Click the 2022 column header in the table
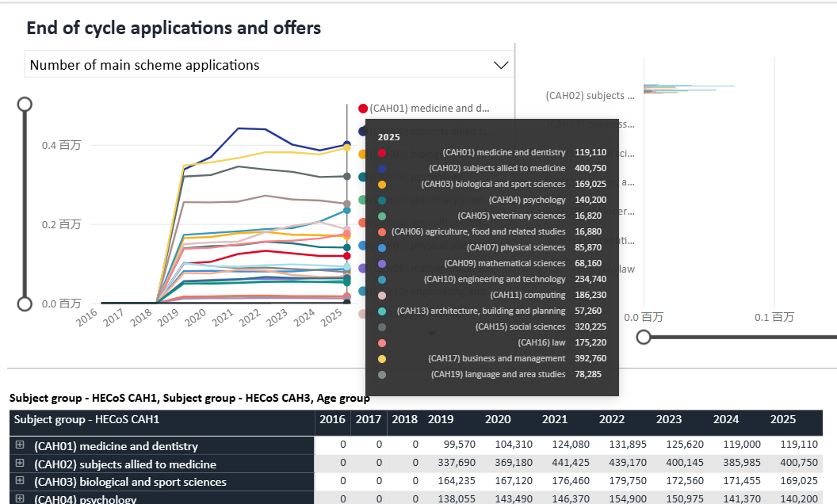 click(612, 419)
